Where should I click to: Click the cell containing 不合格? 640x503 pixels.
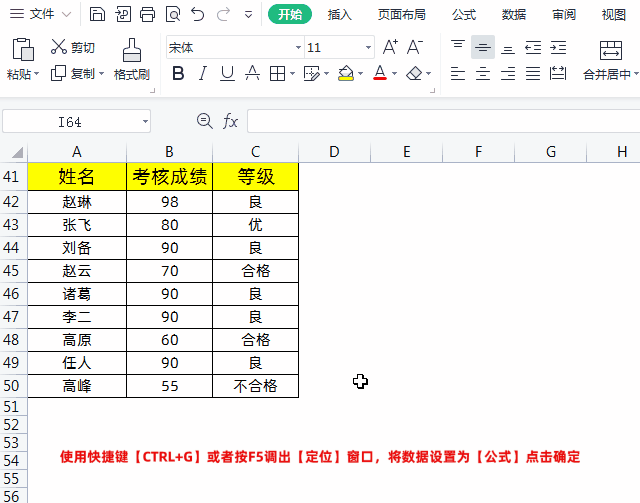coord(256,386)
